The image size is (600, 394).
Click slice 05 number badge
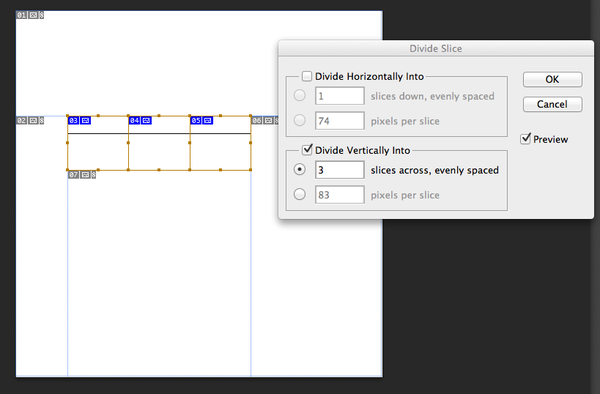tap(196, 120)
